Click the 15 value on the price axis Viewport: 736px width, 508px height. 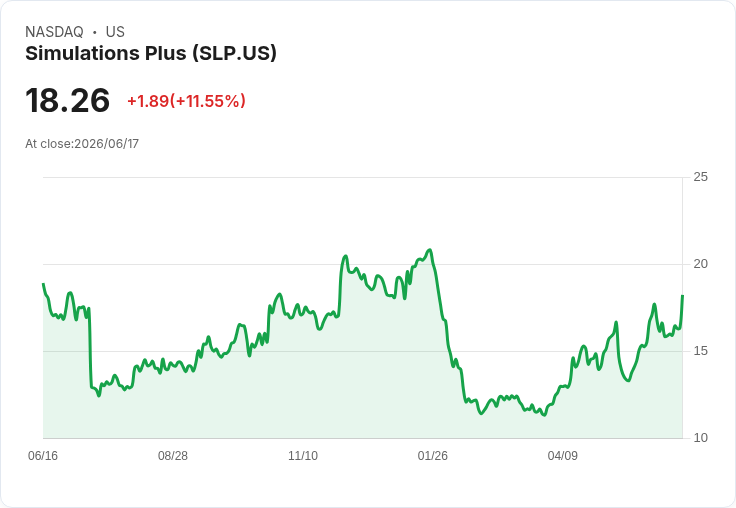700,351
